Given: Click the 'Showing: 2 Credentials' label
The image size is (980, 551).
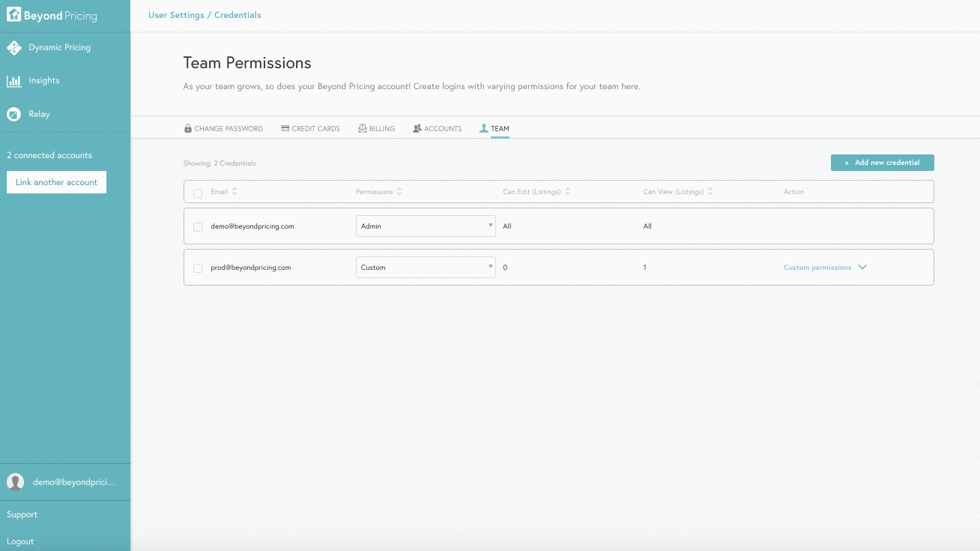Looking at the screenshot, I should click(x=220, y=163).
